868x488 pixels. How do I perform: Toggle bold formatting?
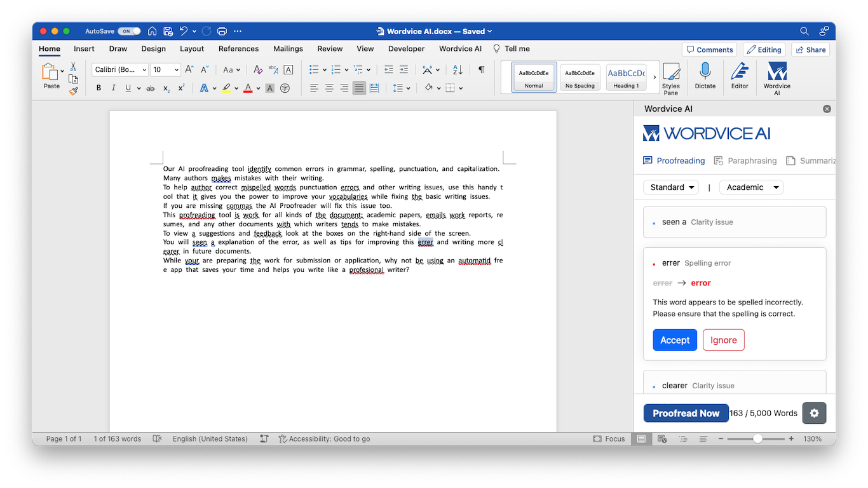[x=98, y=88]
